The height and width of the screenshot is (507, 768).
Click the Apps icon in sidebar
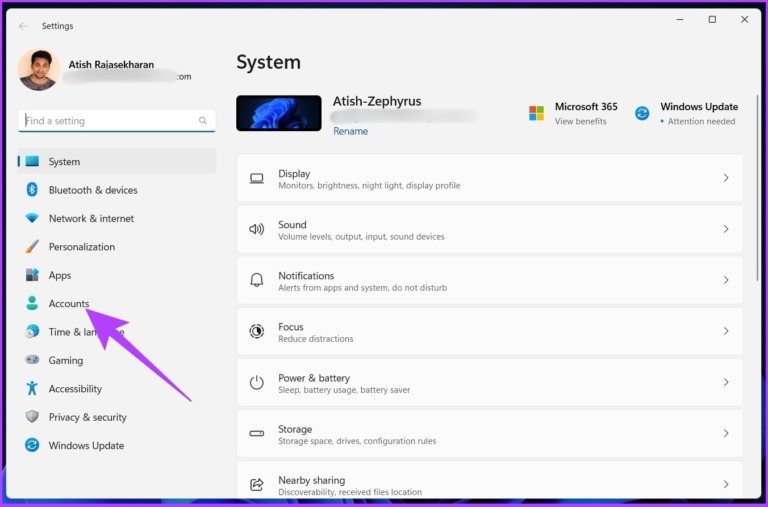pyautogui.click(x=32, y=275)
